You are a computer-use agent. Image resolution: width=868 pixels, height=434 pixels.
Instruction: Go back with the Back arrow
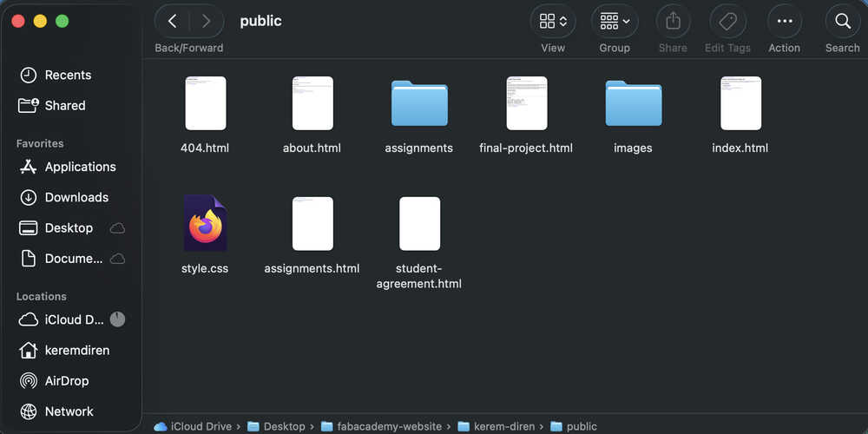[172, 21]
